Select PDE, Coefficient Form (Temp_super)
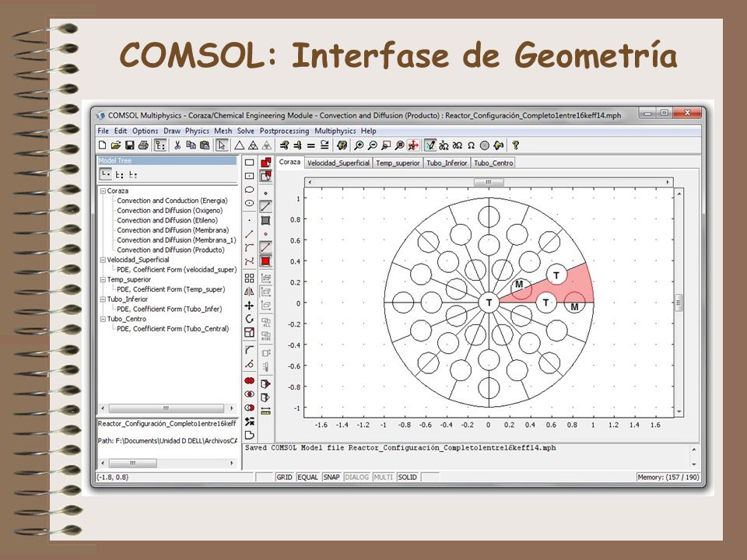The width and height of the screenshot is (747, 560). click(x=171, y=289)
